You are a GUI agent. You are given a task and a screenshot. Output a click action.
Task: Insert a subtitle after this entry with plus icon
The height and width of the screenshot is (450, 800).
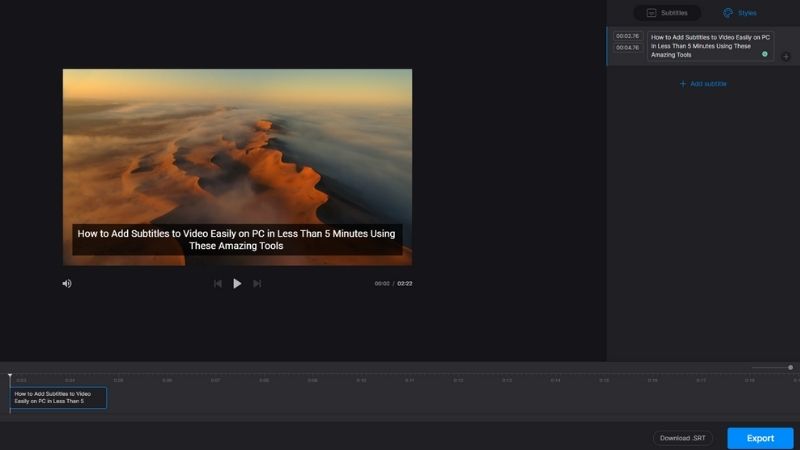tap(786, 57)
